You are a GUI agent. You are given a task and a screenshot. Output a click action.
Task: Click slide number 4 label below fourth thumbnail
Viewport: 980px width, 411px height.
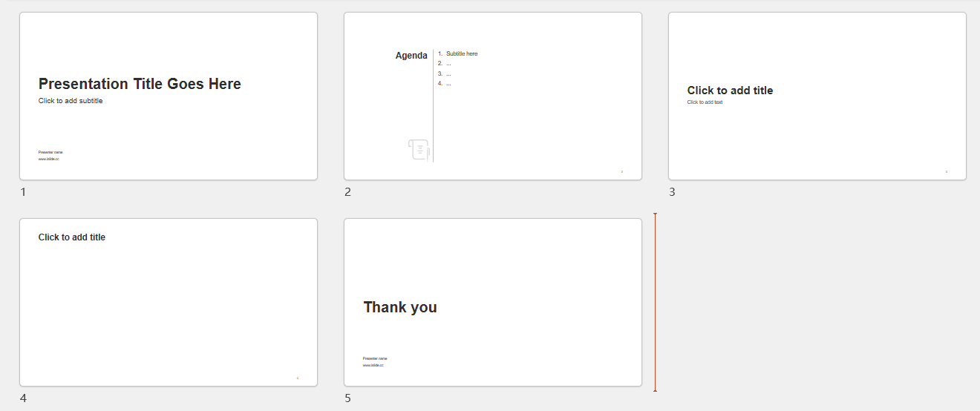click(23, 398)
